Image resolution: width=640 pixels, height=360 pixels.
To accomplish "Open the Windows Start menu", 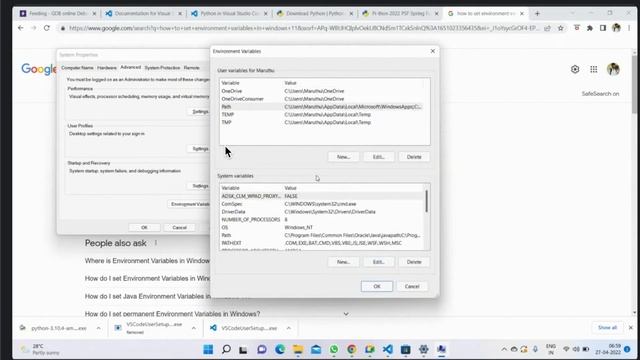I will click(x=208, y=349).
